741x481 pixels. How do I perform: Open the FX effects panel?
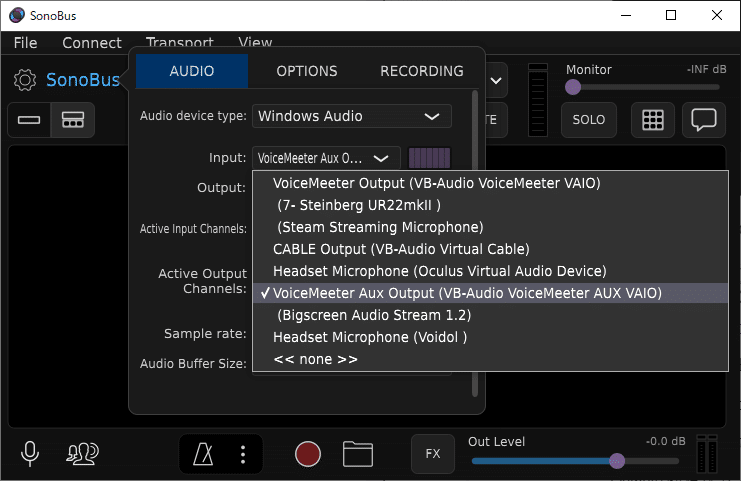click(432, 454)
